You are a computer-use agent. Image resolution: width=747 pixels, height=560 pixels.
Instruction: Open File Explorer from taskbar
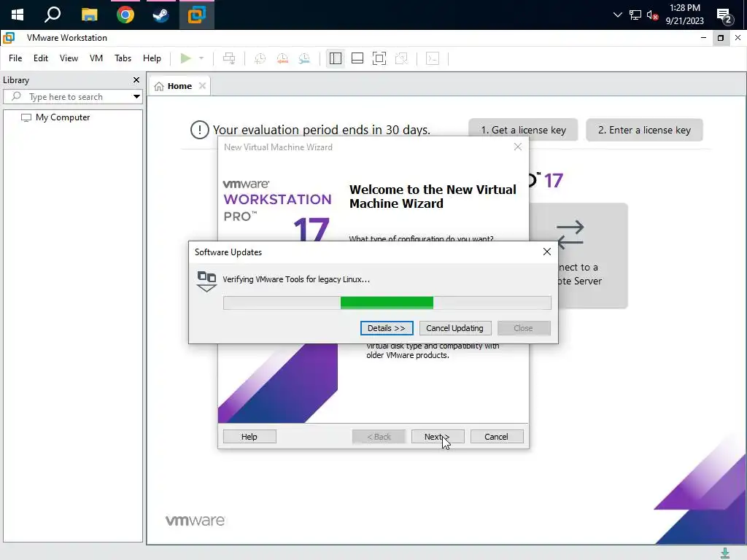[89, 15]
